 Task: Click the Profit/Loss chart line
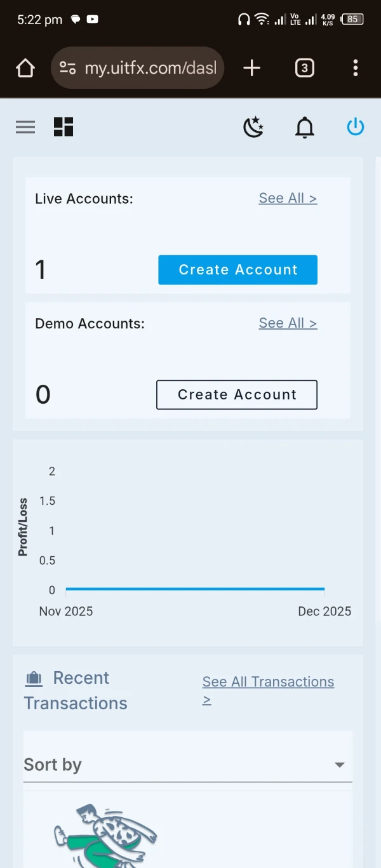coord(195,589)
